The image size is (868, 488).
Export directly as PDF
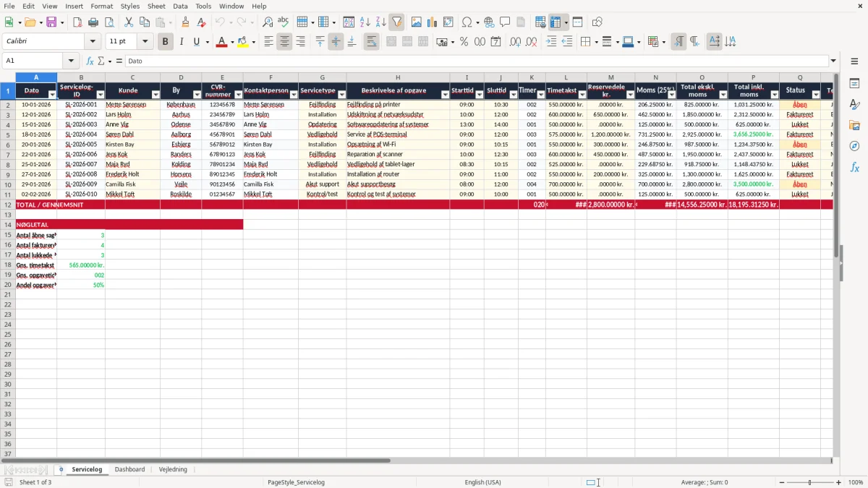(77, 22)
